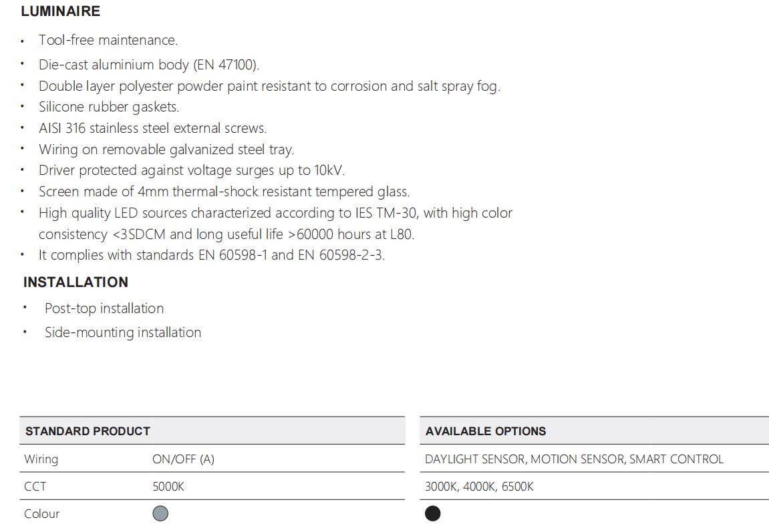Viewport: 769px width, 532px height.
Task: Click the Wiring row label
Action: (x=41, y=459)
